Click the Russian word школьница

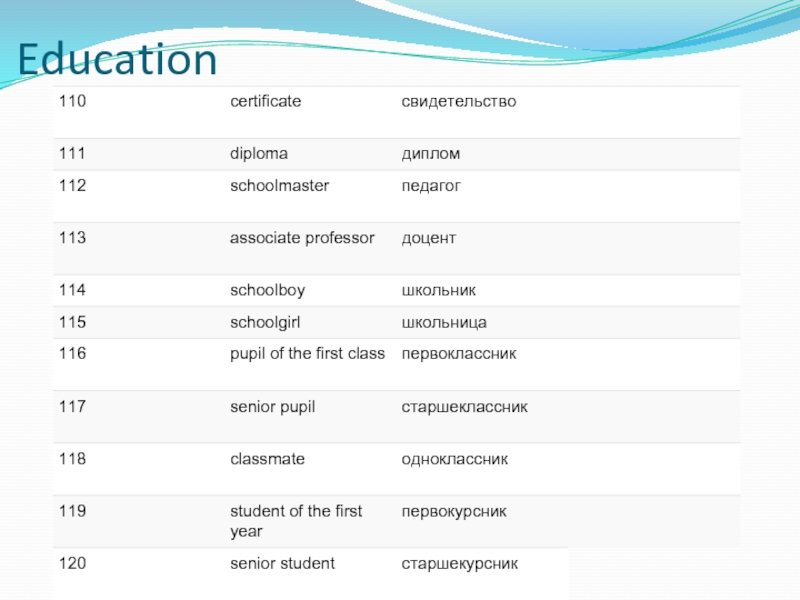(444, 323)
